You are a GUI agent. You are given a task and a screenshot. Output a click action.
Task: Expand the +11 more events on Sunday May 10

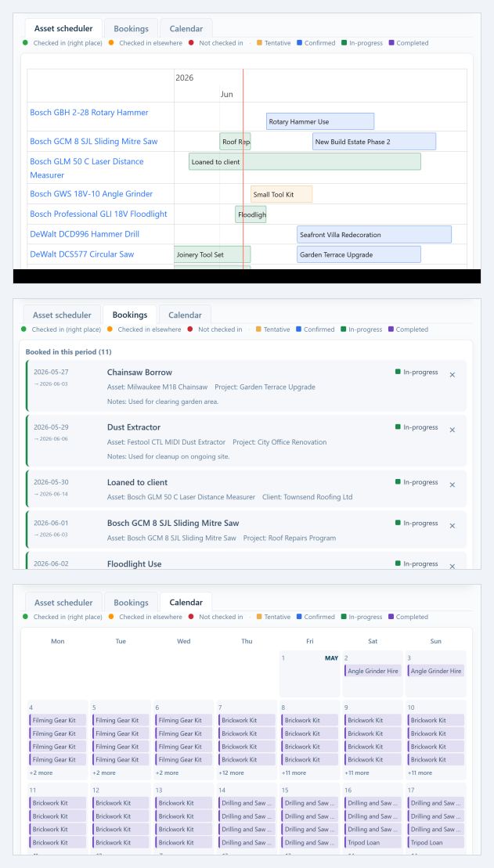[x=420, y=773]
